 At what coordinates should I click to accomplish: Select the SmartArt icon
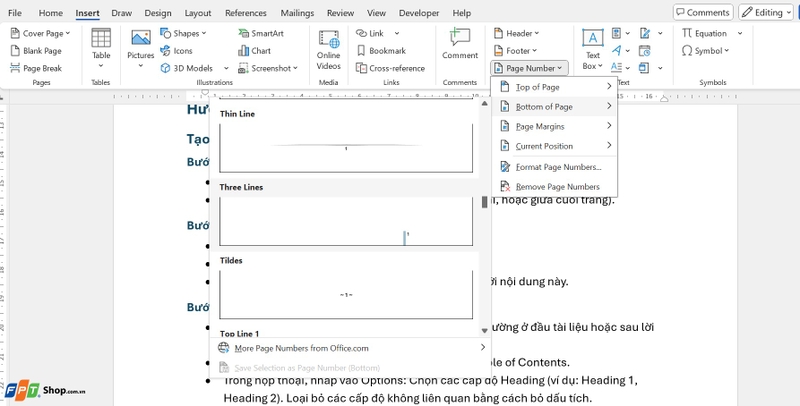pos(244,33)
